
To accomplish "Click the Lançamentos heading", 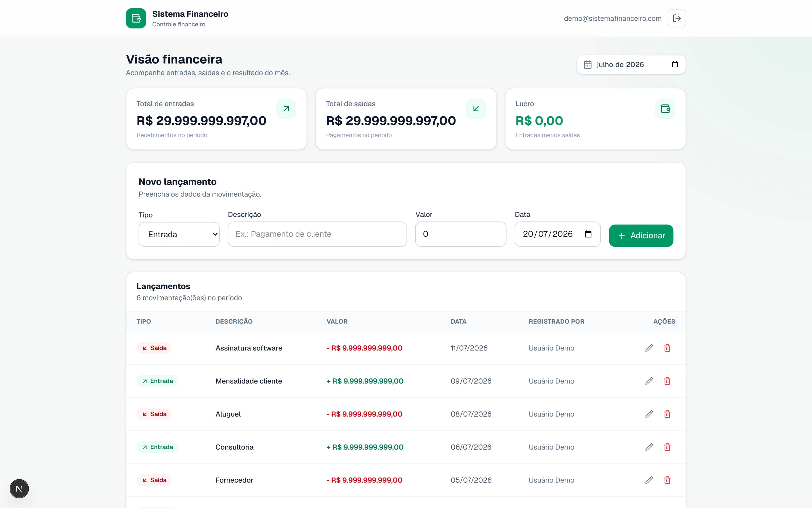I will coord(163,286).
